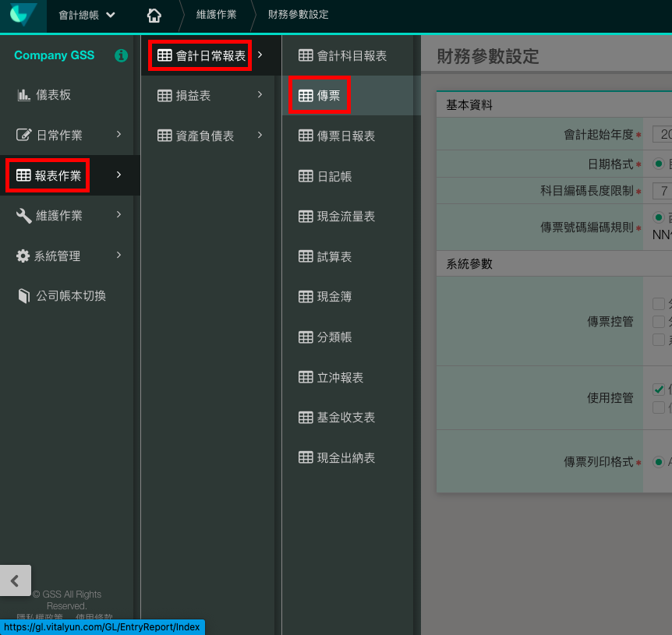Open the 現金流量表 report
Screen dimensions: 672x635
tap(345, 217)
